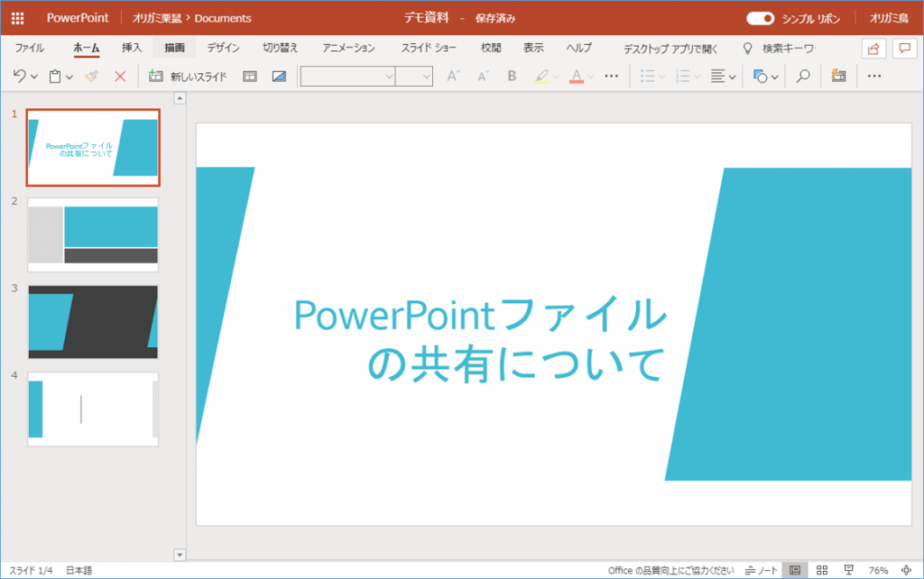Undo the last action
Image resolution: width=924 pixels, height=579 pixels.
pos(20,76)
